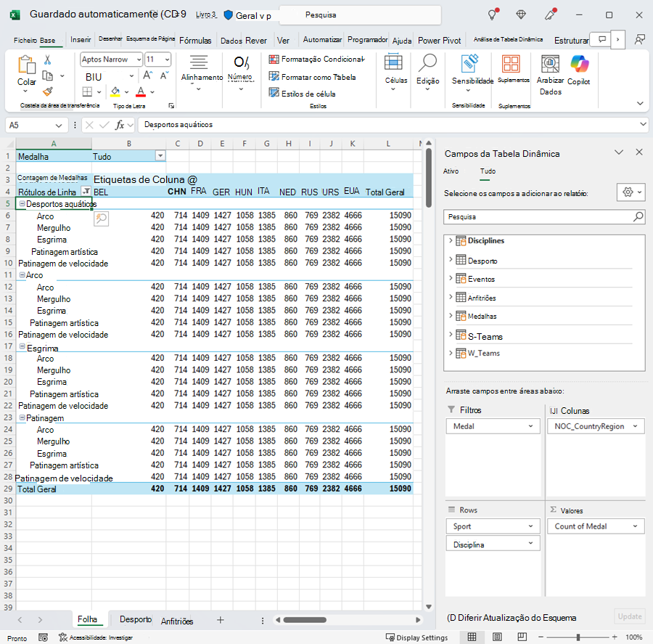Click the Update button
Viewport: 653px width, 644px height.
(629, 616)
